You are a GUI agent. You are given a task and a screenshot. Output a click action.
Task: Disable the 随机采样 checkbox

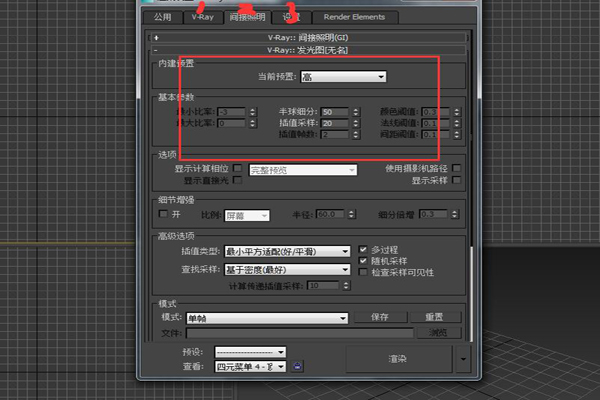coord(364,260)
